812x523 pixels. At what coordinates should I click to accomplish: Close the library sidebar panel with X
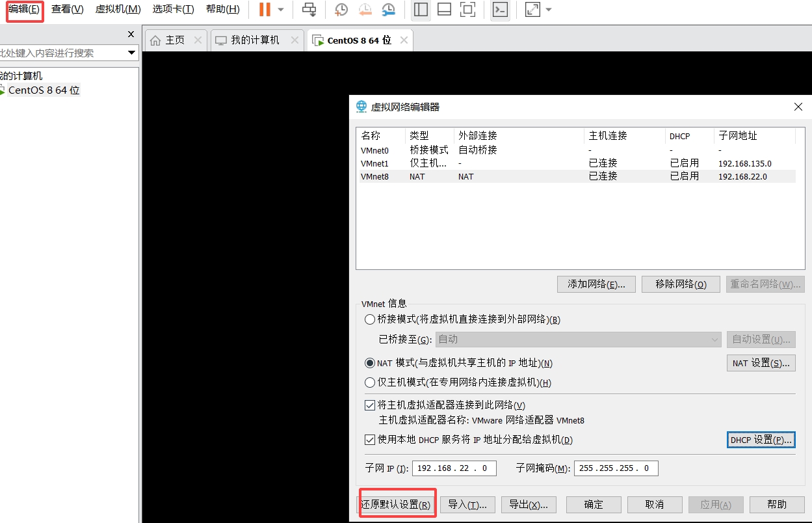131,34
